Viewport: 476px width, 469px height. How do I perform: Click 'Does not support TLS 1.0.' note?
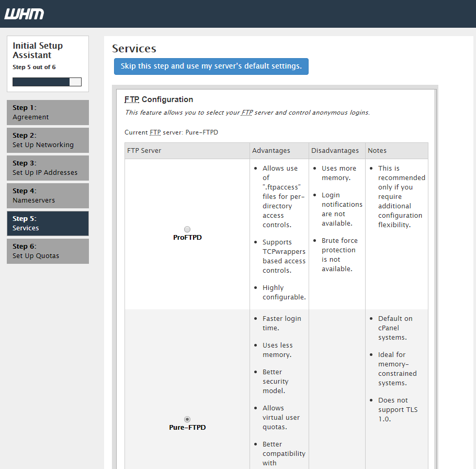coord(398,409)
